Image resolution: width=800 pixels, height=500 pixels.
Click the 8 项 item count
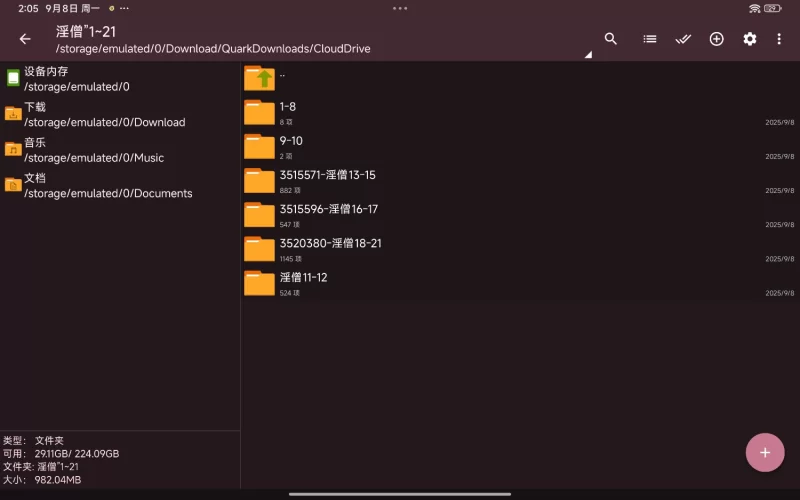click(x=286, y=122)
